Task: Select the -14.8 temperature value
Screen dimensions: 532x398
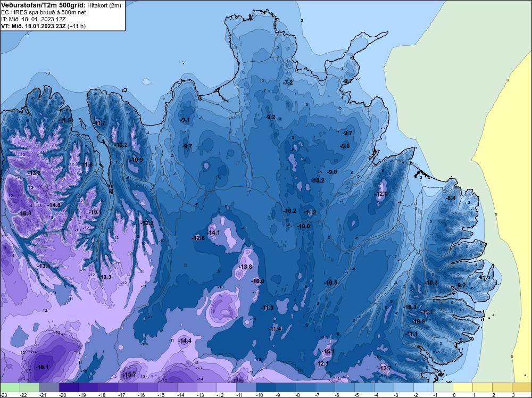Action: click(x=54, y=205)
